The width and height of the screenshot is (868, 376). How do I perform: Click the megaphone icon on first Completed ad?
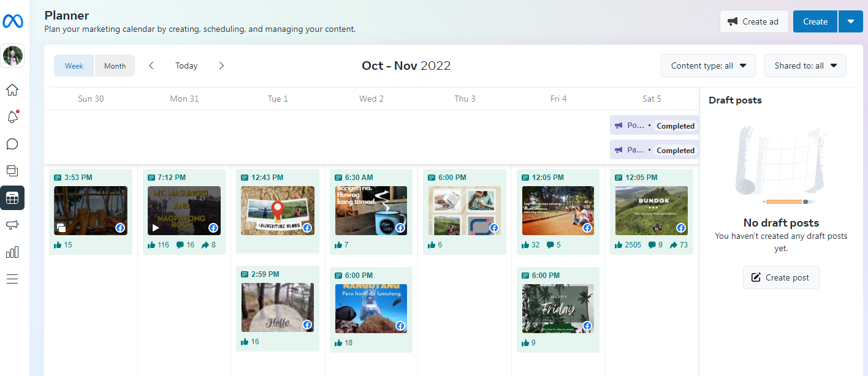point(618,126)
